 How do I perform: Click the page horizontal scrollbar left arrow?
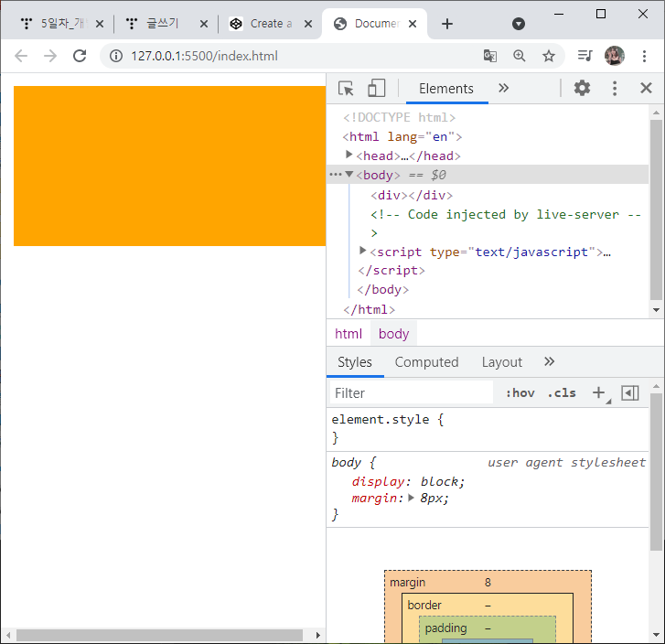click(8, 635)
